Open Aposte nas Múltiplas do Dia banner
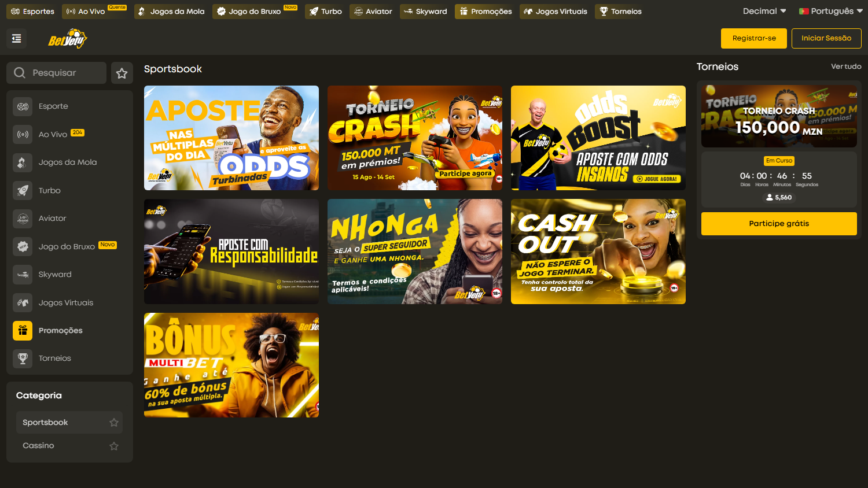The height and width of the screenshot is (488, 868). coord(231,138)
